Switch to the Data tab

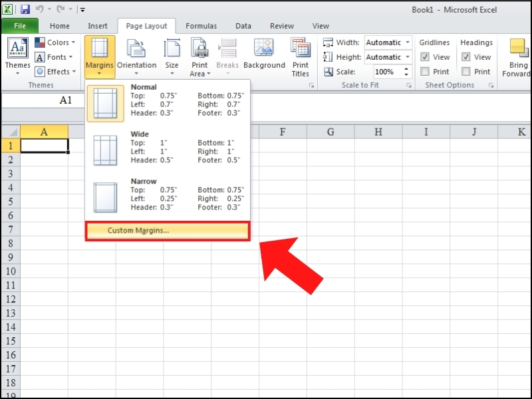click(243, 26)
